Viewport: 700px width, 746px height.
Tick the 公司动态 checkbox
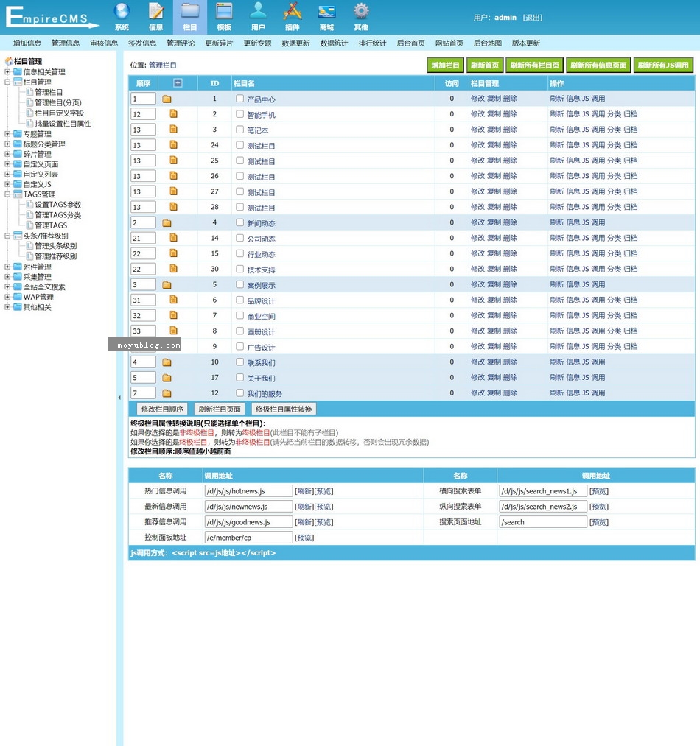coord(239,238)
